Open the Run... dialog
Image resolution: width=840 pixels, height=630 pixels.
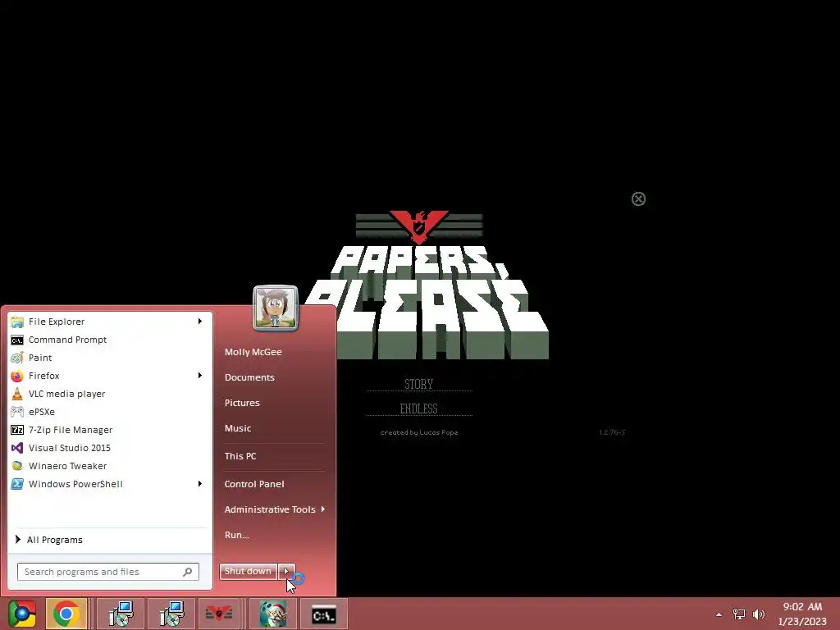[236, 535]
